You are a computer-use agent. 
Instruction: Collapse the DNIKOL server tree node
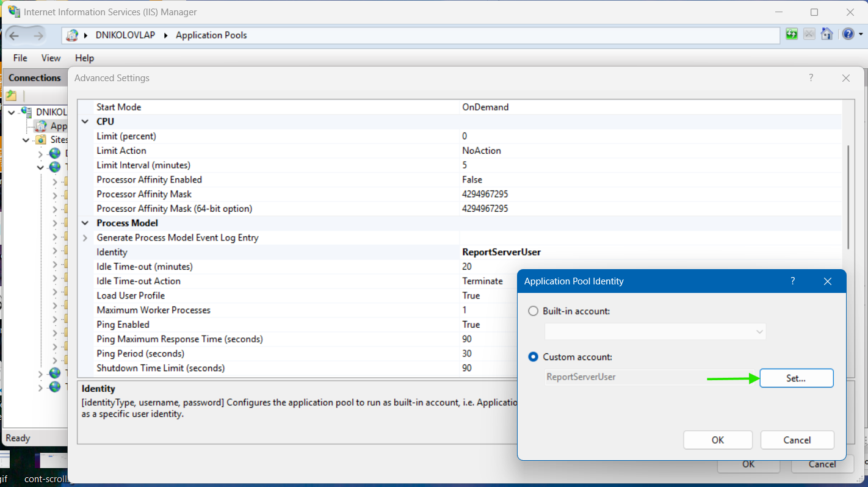coord(12,112)
